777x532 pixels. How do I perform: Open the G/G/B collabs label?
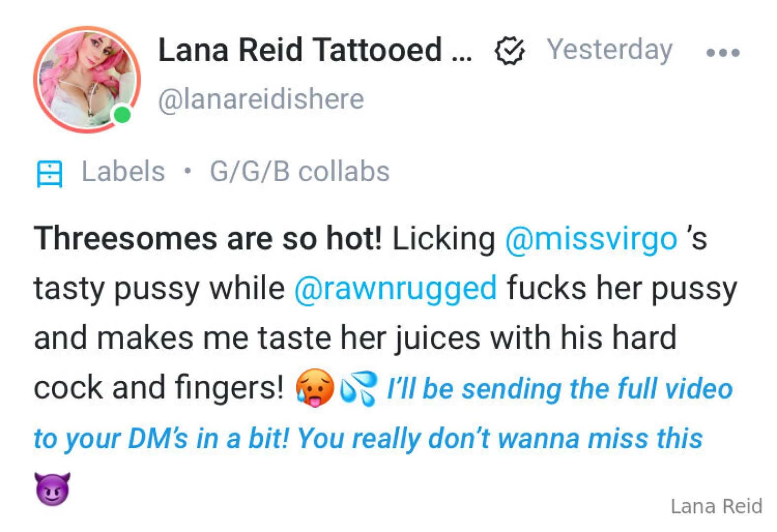pos(299,172)
